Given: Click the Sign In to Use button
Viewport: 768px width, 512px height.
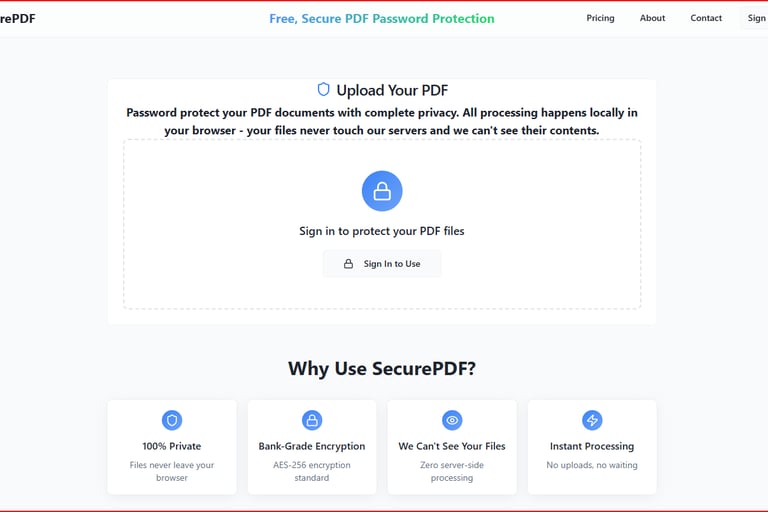Looking at the screenshot, I should [x=382, y=264].
